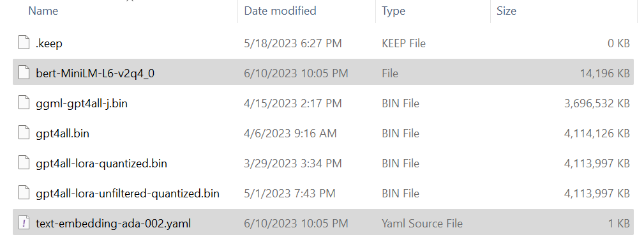Screen dimensions: 644x244
Task: Click the Yaml Source File type cell
Action: 422,224
